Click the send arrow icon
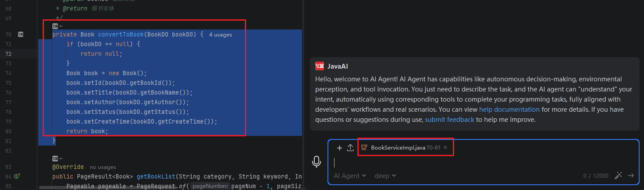The image size is (644, 190). [x=631, y=175]
